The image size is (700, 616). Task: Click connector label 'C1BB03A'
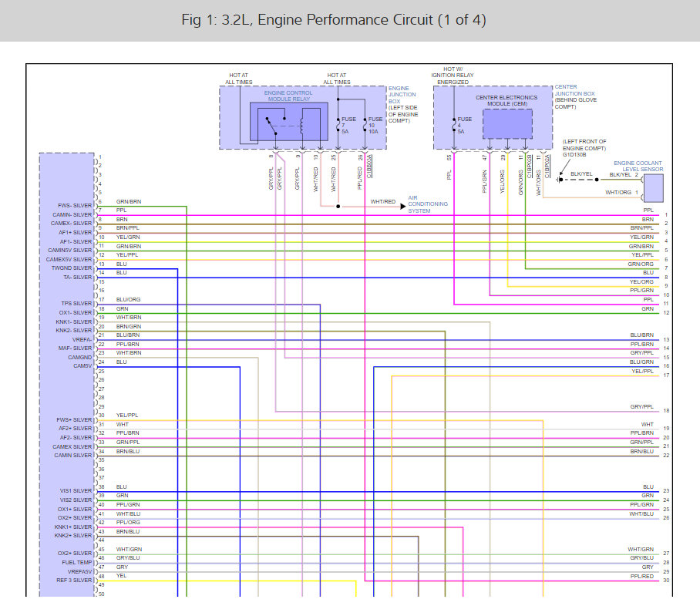(x=369, y=167)
